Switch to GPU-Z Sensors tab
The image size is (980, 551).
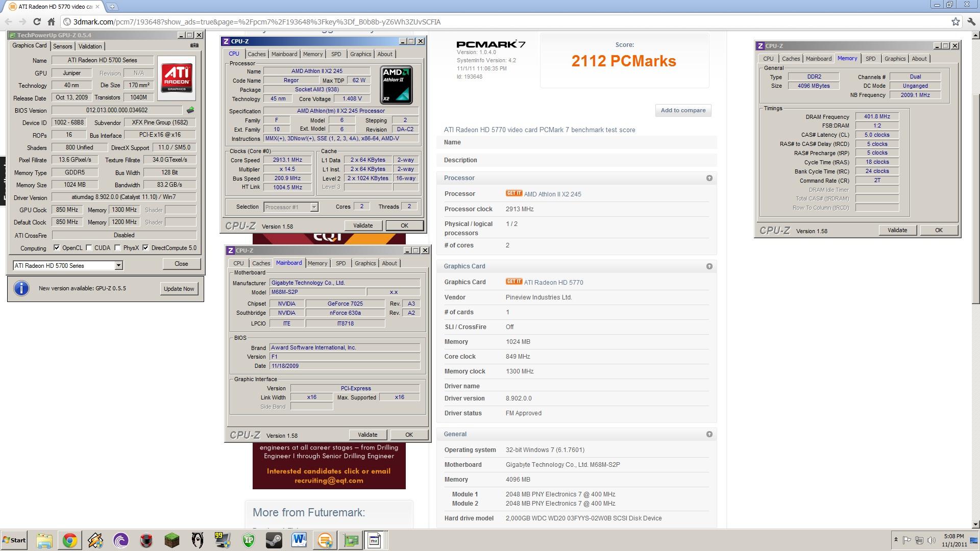pos(63,46)
